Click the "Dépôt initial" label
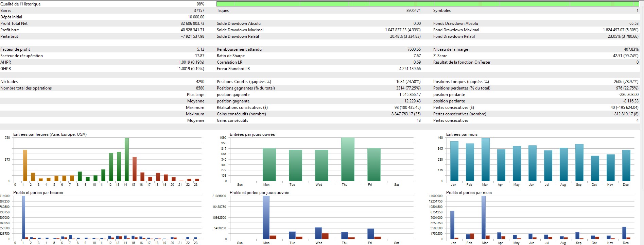 (11, 17)
